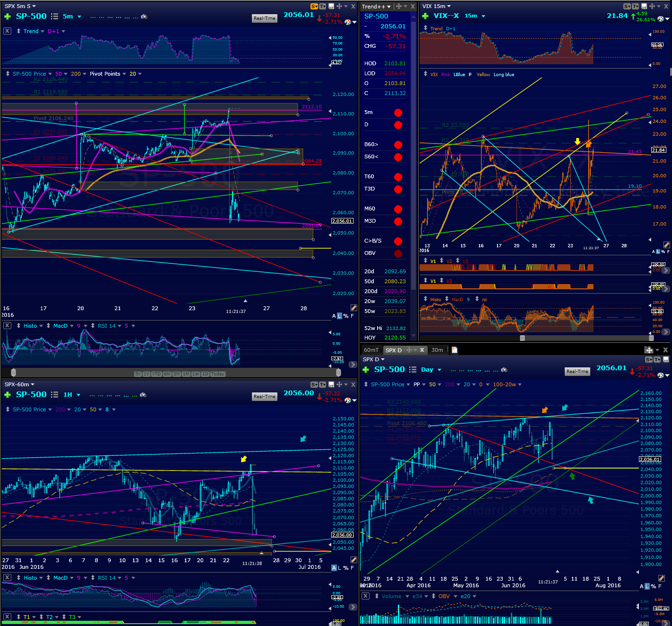This screenshot has height=626, width=672.
Task: Toggle A auto scale in SPX 5m chart
Action: click(x=334, y=316)
